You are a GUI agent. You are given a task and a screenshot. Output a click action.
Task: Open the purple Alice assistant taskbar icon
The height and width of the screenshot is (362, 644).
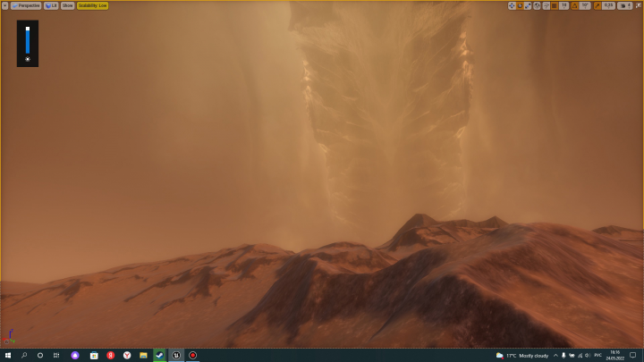tap(75, 356)
